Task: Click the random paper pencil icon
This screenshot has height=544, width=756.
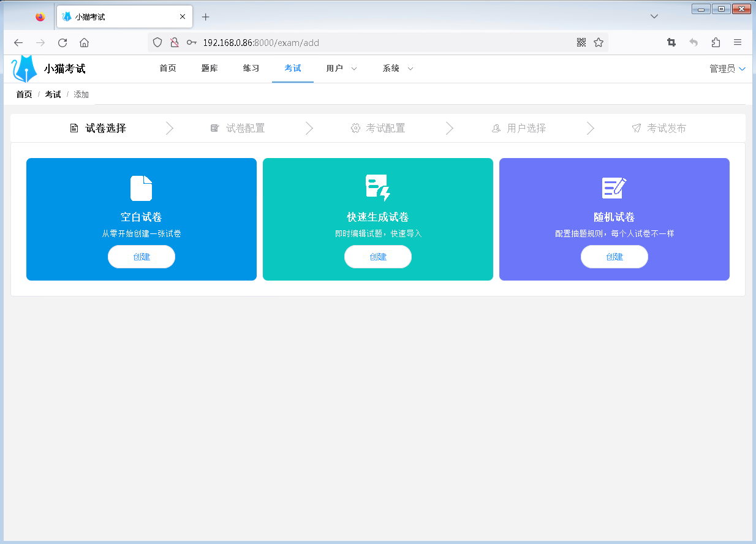Action: 614,187
